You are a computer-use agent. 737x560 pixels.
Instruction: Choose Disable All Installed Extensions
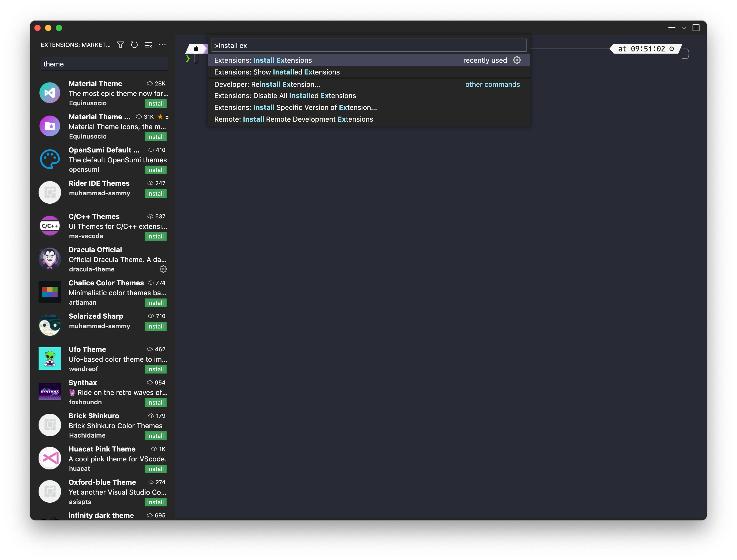285,96
